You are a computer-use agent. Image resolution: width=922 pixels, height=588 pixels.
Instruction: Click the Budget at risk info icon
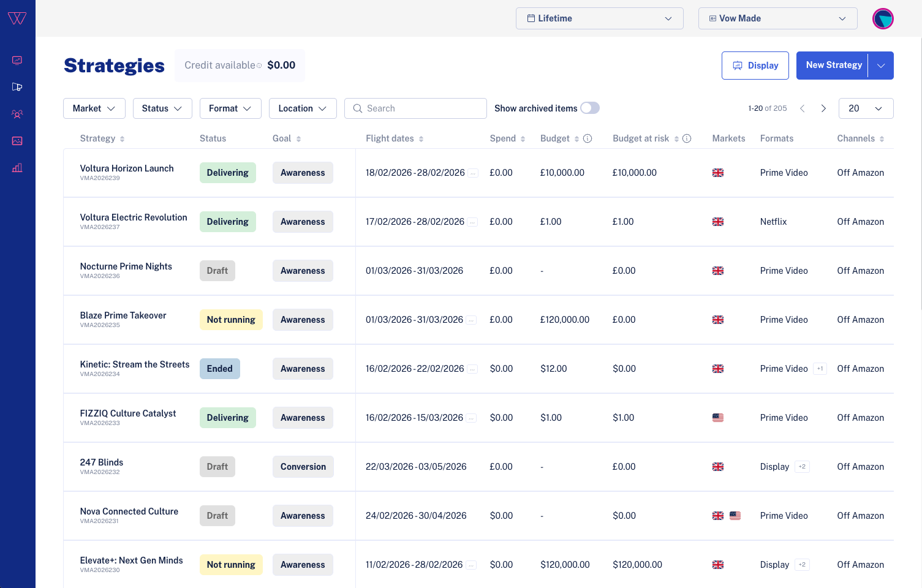tap(687, 138)
